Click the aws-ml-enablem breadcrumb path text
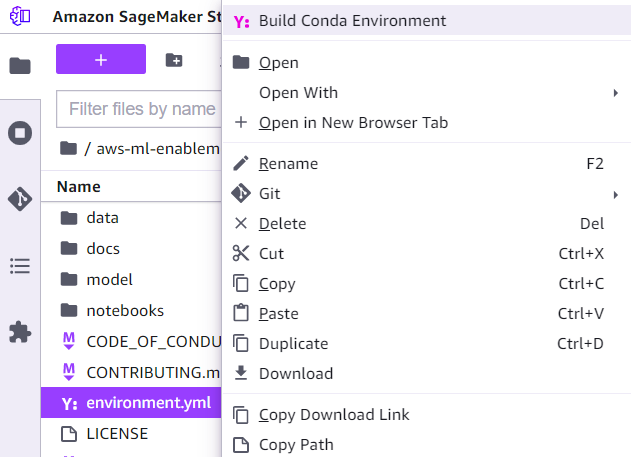The height and width of the screenshot is (457, 631). [x=158, y=149]
